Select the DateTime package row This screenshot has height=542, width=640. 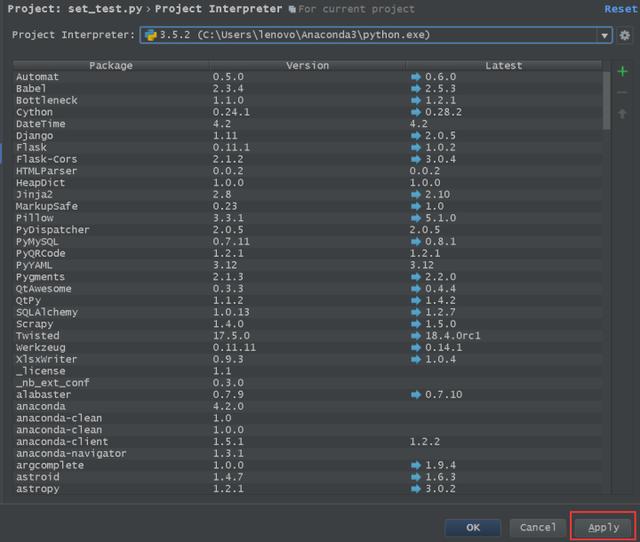(308, 124)
